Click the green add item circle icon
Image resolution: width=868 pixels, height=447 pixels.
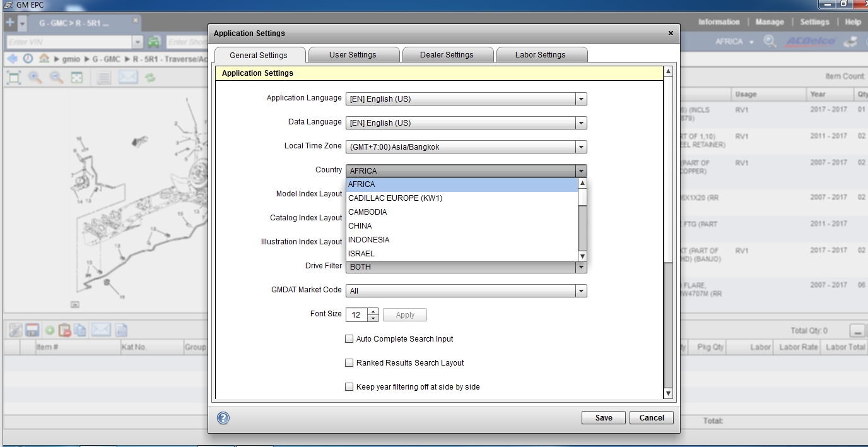click(x=49, y=330)
